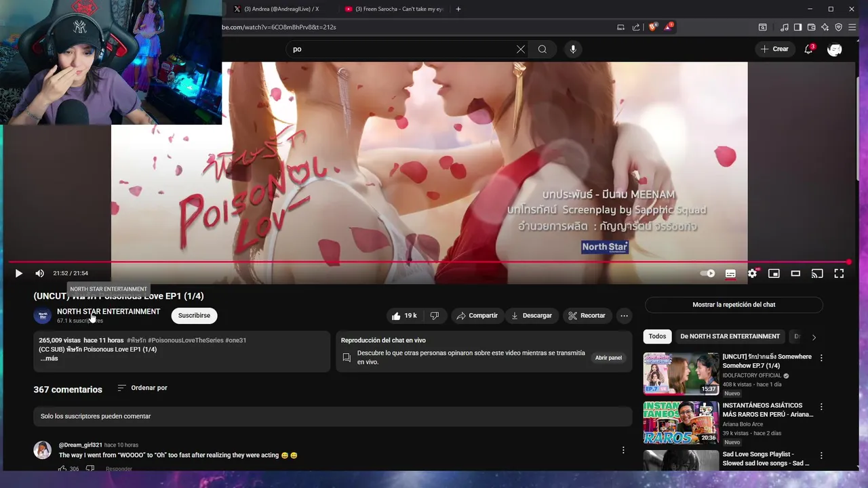
Task: Dislike the Dream_girl321 comment
Action: point(90,468)
